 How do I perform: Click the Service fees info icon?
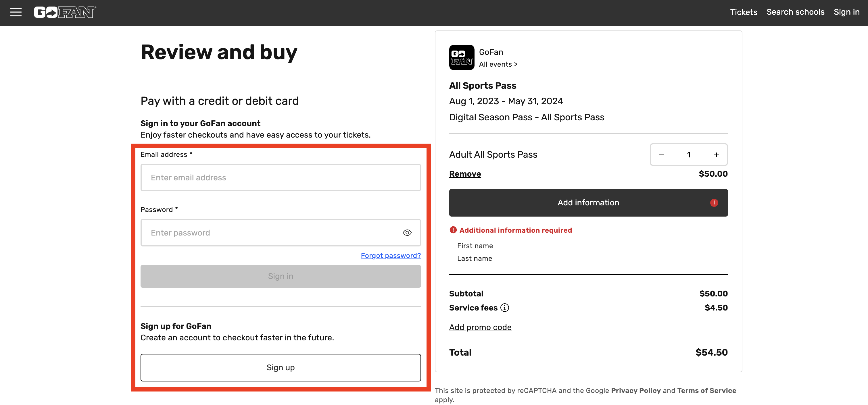click(x=504, y=308)
